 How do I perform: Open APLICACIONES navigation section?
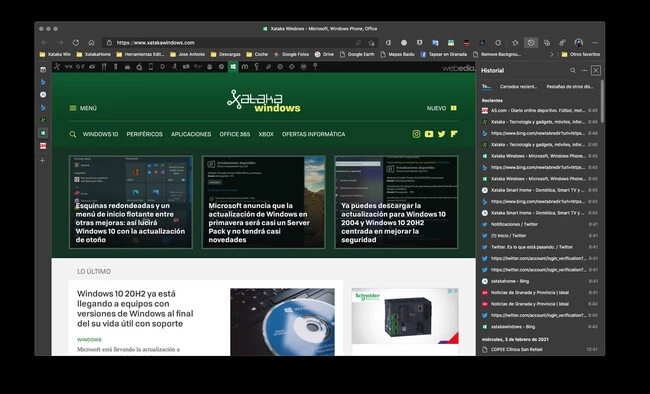pyautogui.click(x=191, y=134)
